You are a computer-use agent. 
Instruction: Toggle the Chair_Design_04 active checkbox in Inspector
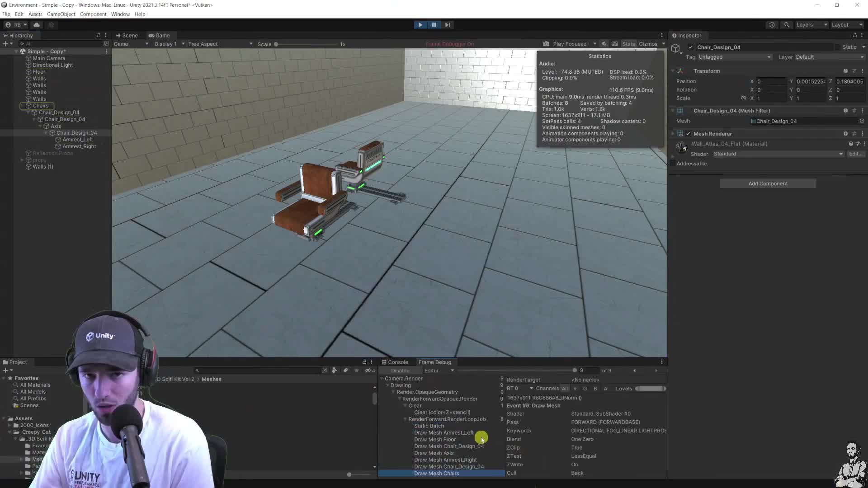pyautogui.click(x=690, y=47)
